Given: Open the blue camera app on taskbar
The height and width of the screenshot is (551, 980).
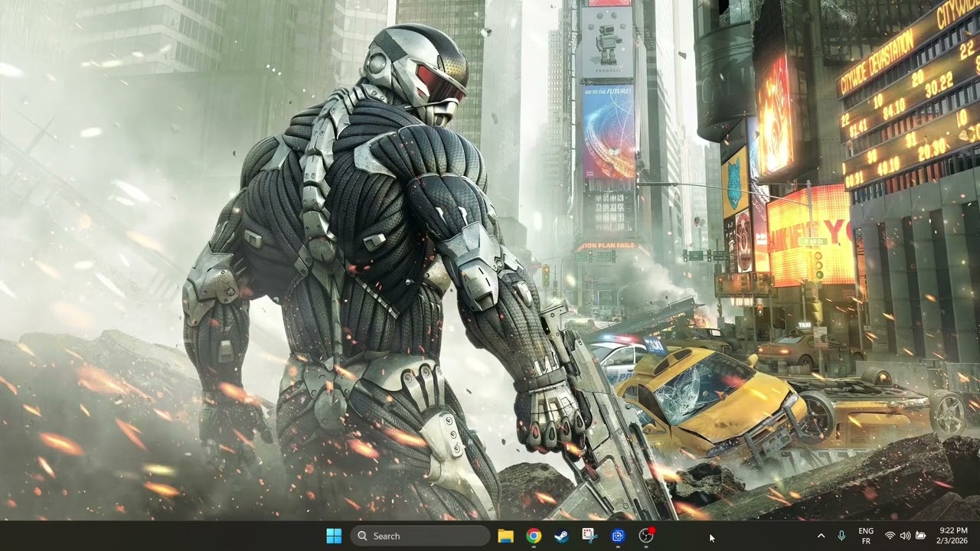Looking at the screenshot, I should click(x=618, y=536).
